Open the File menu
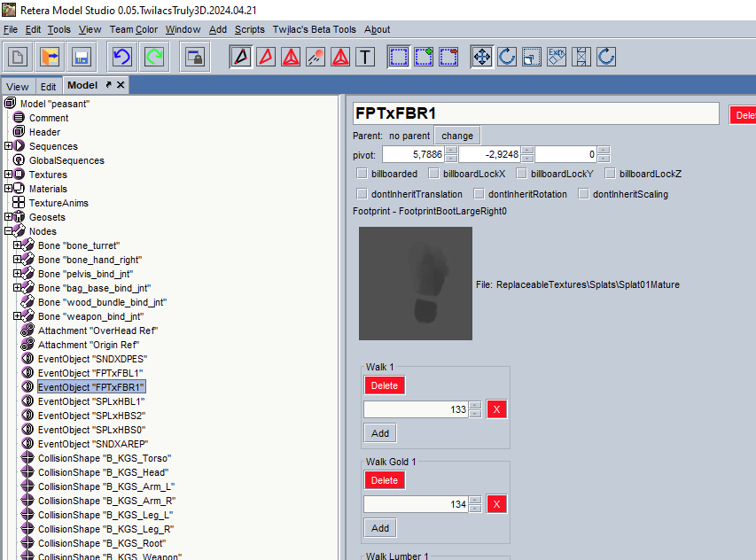Image resolution: width=756 pixels, height=560 pixels. 11,29
